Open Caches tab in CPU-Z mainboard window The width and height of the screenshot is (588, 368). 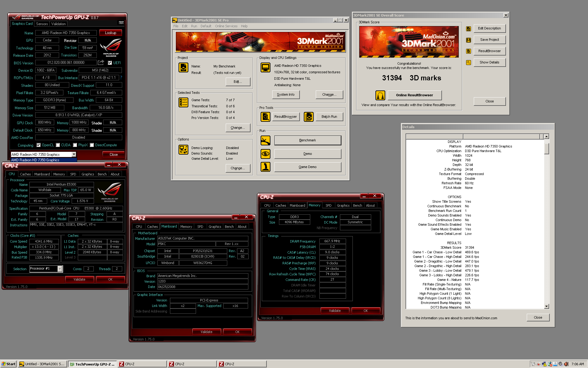152,227
